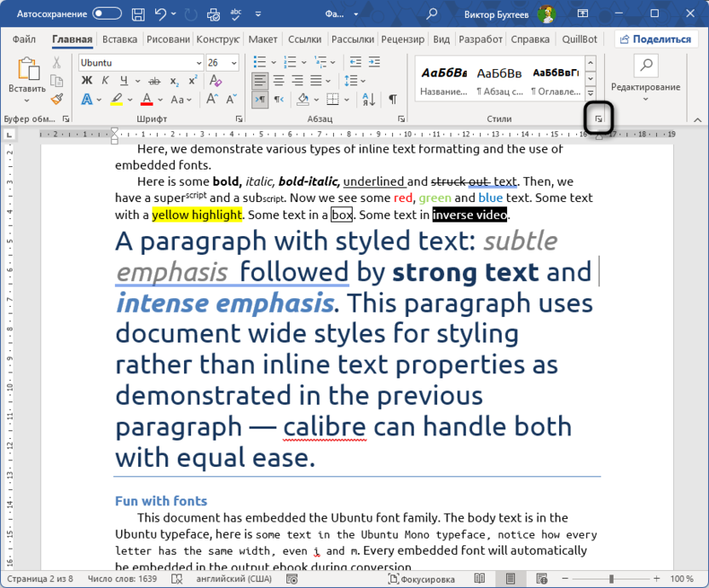Open the red font color picker
The width and height of the screenshot is (709, 588).
coord(159,100)
